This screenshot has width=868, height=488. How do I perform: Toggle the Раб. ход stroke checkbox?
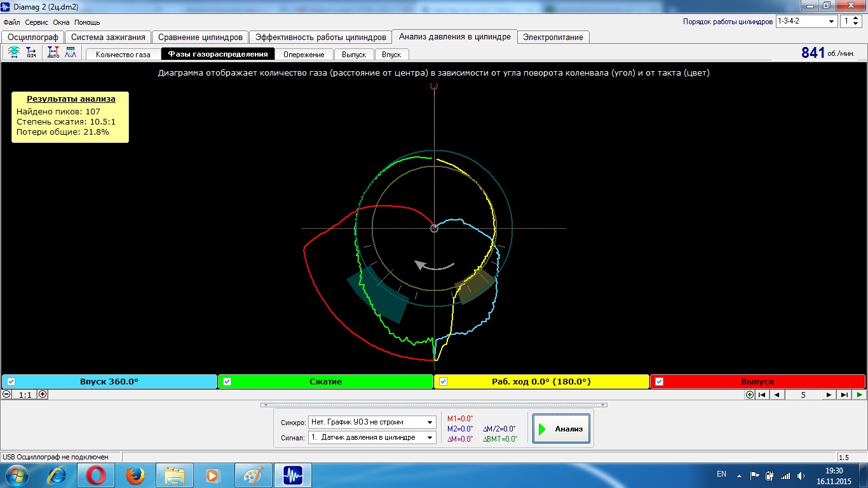pyautogui.click(x=444, y=382)
